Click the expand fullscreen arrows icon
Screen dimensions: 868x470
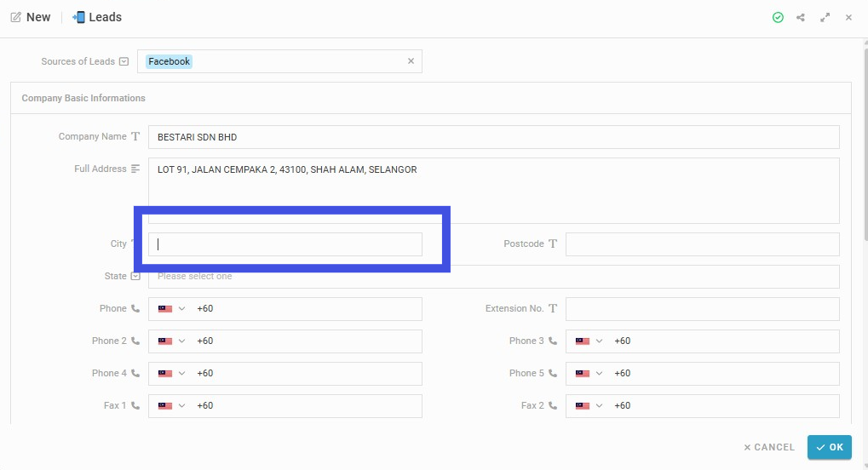click(825, 18)
